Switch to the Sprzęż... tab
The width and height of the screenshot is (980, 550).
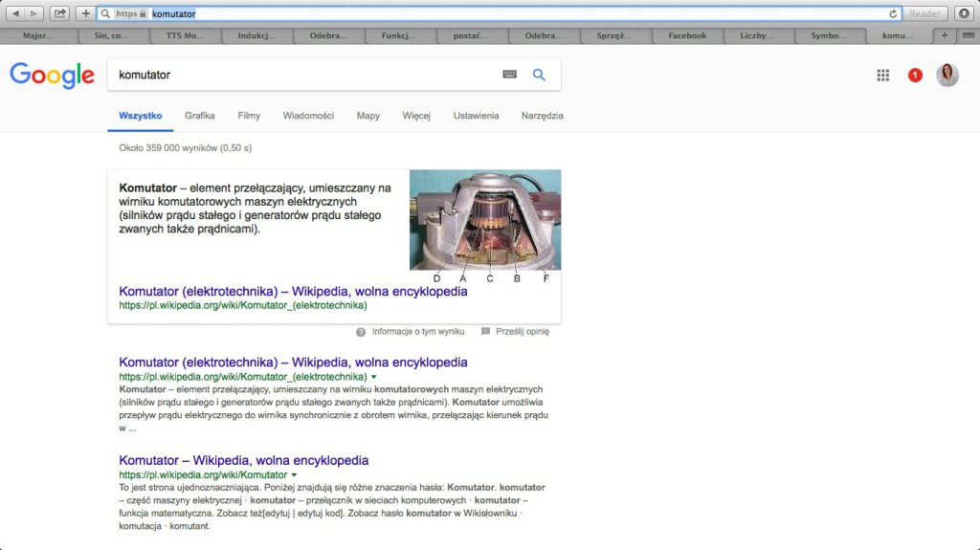click(614, 35)
